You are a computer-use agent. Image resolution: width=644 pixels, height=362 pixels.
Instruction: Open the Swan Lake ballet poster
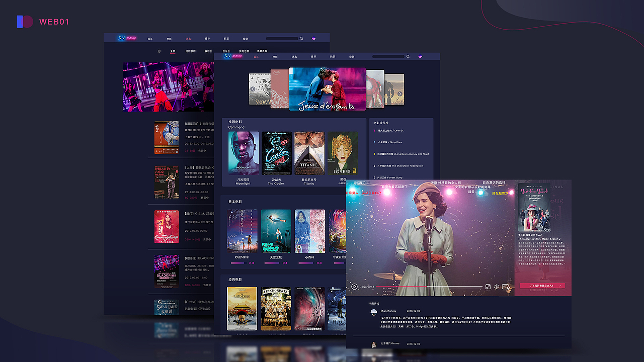coord(167,307)
